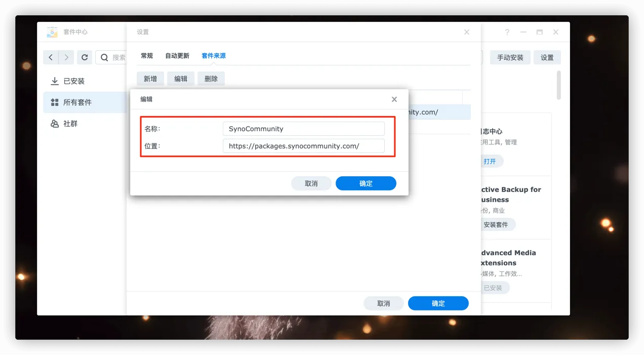This screenshot has width=644, height=355.
Task: Click 取消 at bottom of 设置 dialog
Action: pyautogui.click(x=384, y=303)
